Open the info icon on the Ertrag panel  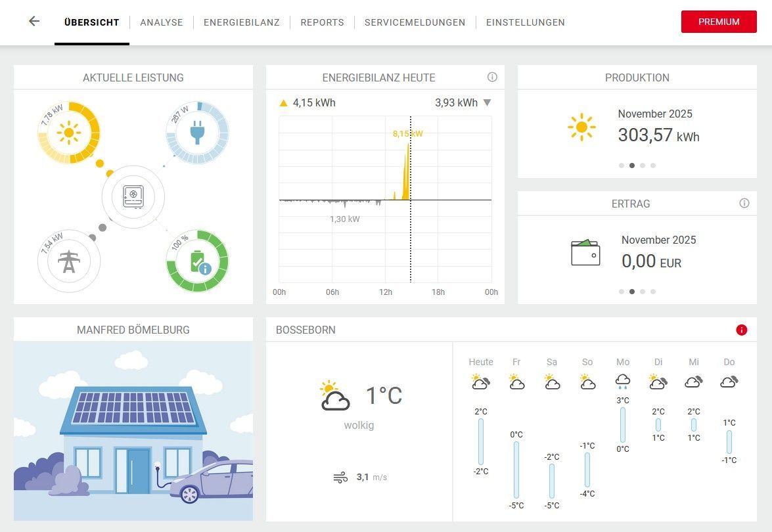[744, 203]
